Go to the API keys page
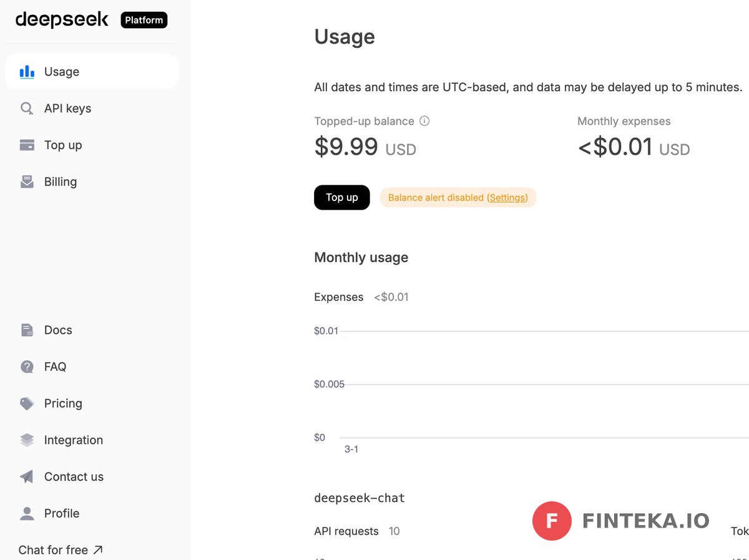Screen dimensions: 749x560 pyautogui.click(x=67, y=109)
